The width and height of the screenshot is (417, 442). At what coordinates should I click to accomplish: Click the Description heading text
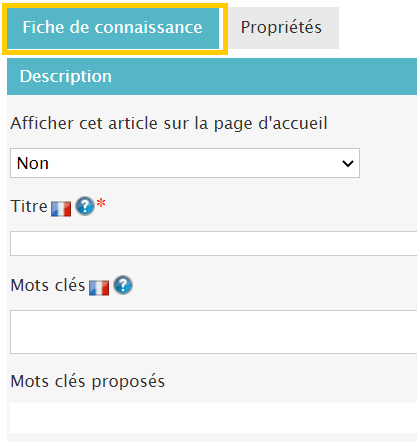click(x=66, y=76)
